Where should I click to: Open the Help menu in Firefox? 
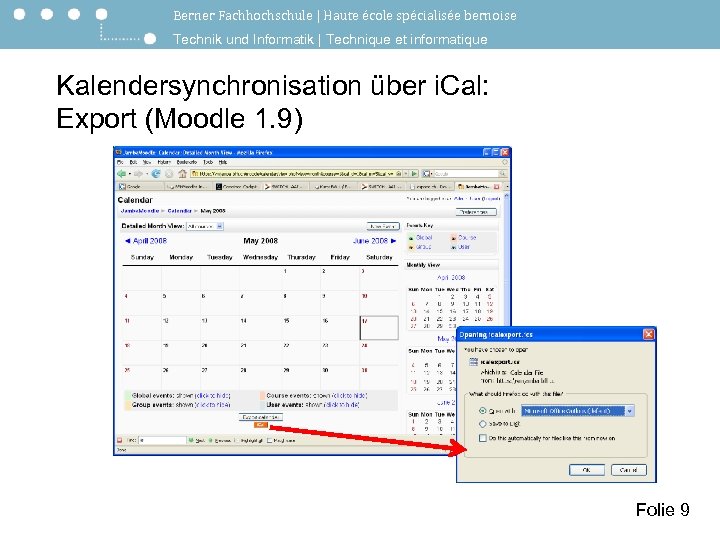[223, 162]
